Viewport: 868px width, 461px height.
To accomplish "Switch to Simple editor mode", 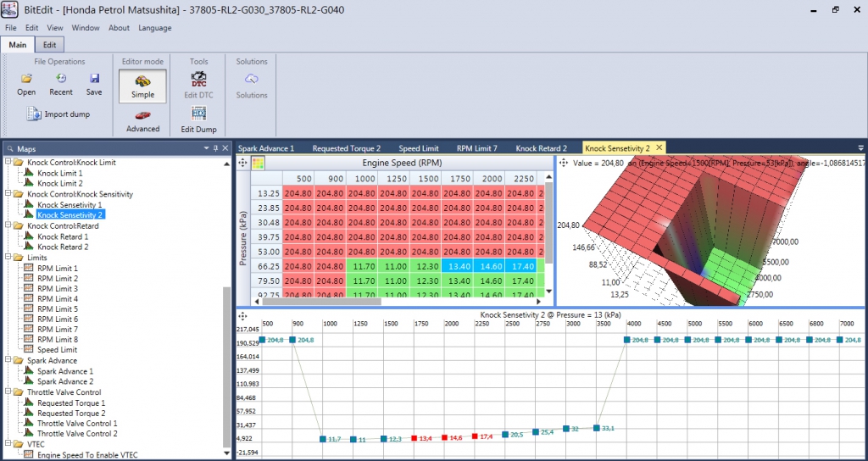I will (x=142, y=86).
